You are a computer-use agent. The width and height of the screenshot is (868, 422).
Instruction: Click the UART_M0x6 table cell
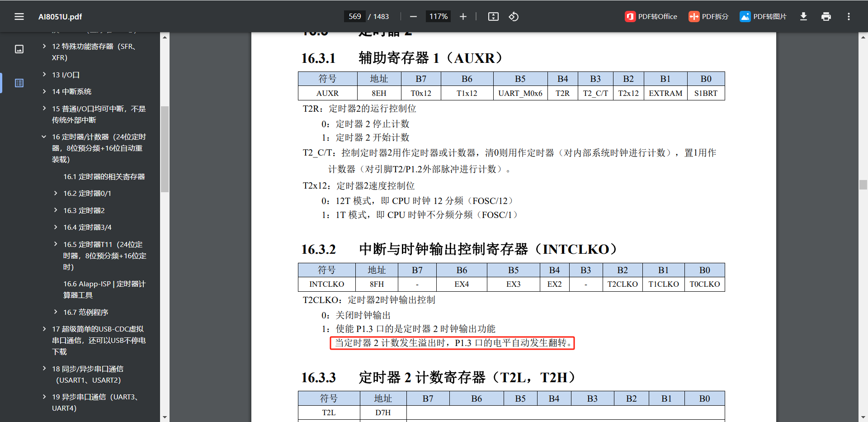[x=520, y=93]
